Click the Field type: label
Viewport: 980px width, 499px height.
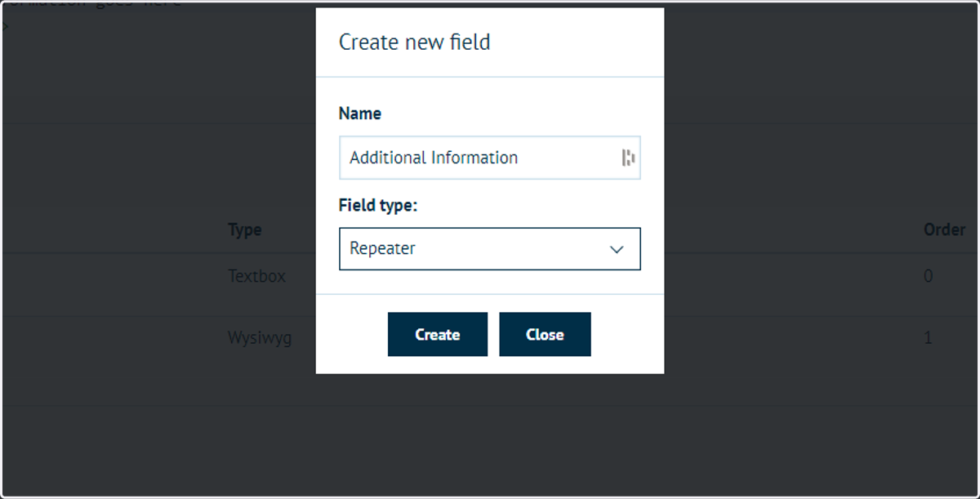tap(378, 206)
